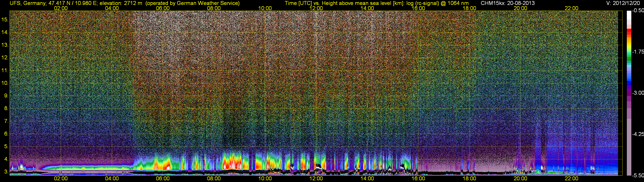This screenshot has width=644, height=182.
Task: Click the 15 km height axis label
Action: pos(5,20)
